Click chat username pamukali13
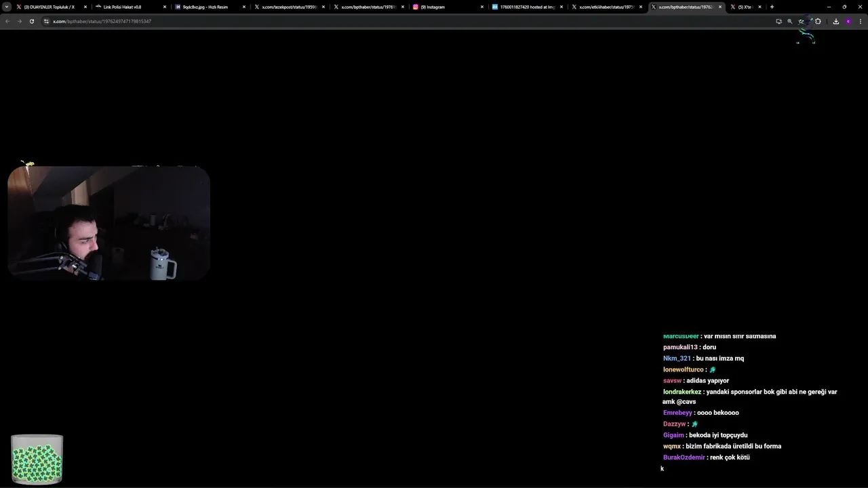 [x=680, y=347]
